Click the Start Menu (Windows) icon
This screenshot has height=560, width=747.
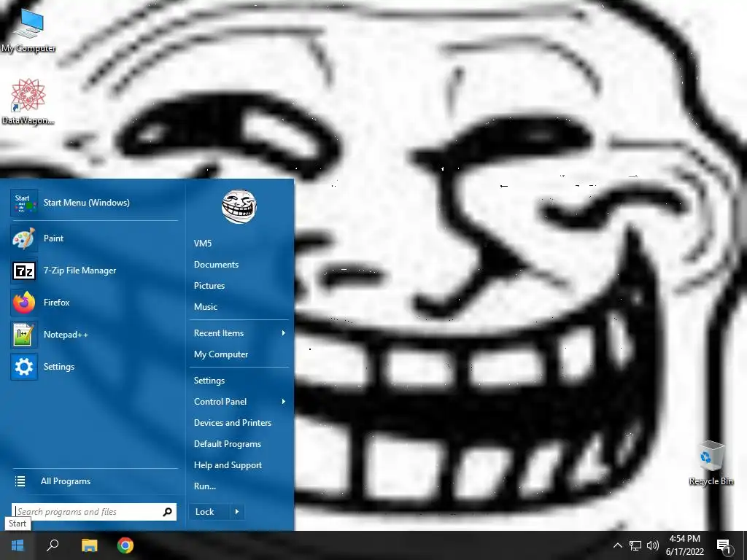24,203
